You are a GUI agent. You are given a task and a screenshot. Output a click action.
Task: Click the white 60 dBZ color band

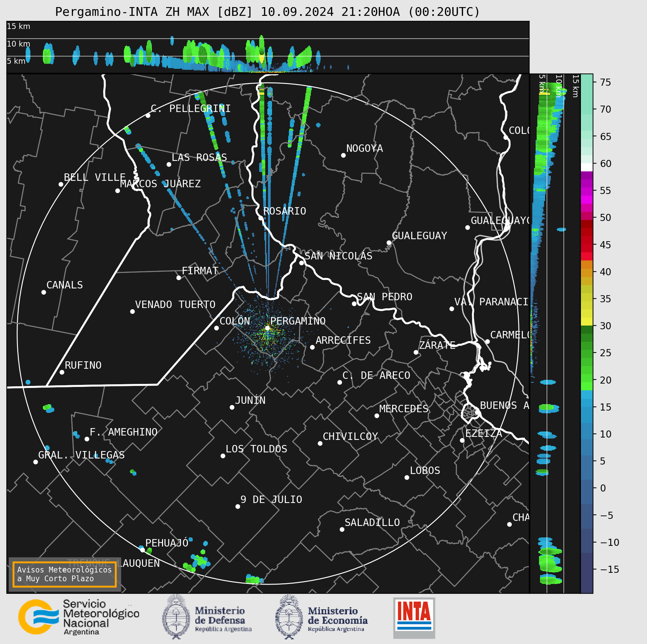pyautogui.click(x=587, y=168)
